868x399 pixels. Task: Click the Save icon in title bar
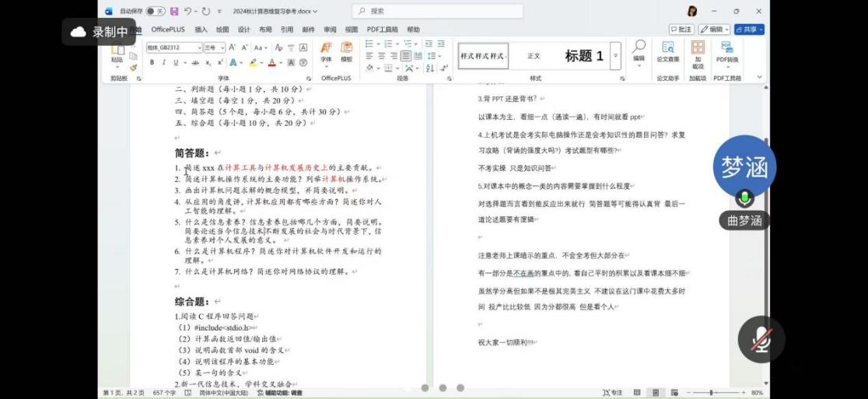click(x=174, y=11)
